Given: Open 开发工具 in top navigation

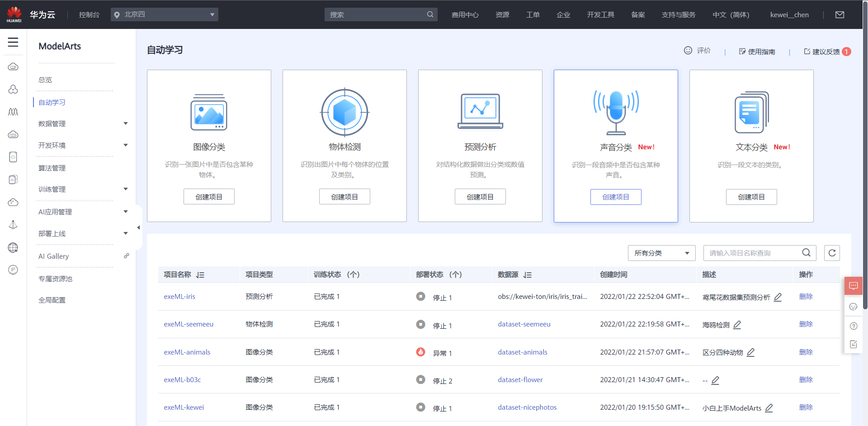Looking at the screenshot, I should coord(600,14).
